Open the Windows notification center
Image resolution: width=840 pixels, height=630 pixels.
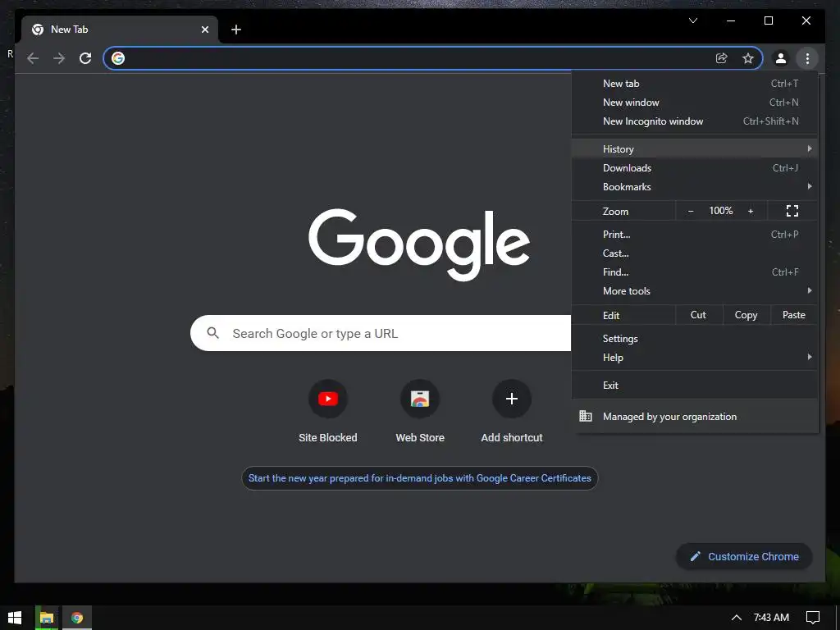click(813, 618)
